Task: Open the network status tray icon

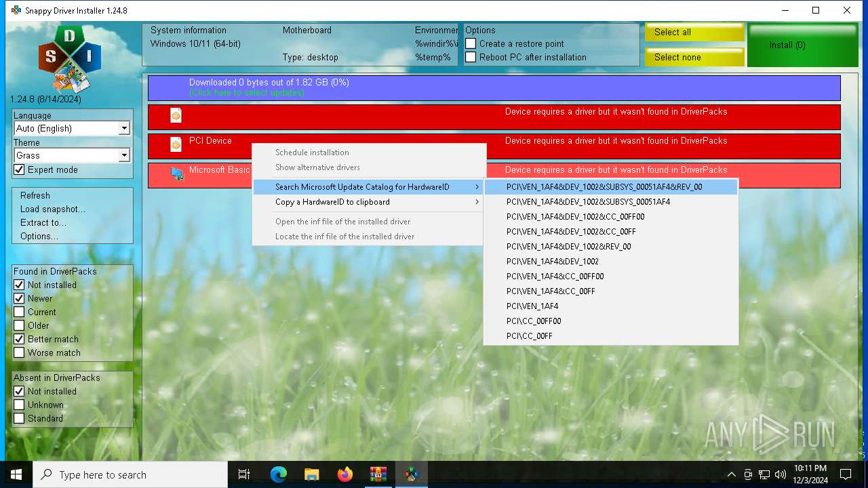Action: [x=764, y=474]
